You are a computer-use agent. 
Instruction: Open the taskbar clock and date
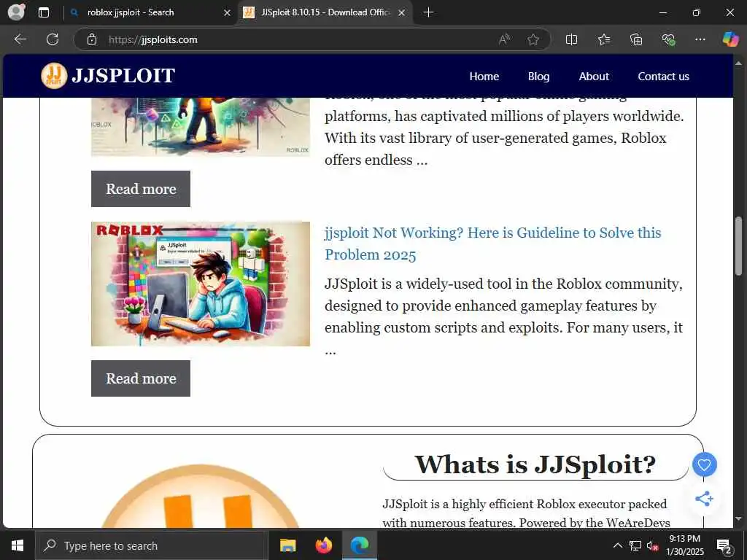click(684, 545)
